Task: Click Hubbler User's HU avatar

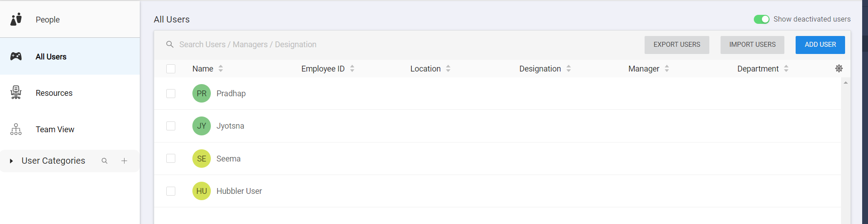Action: 201,191
